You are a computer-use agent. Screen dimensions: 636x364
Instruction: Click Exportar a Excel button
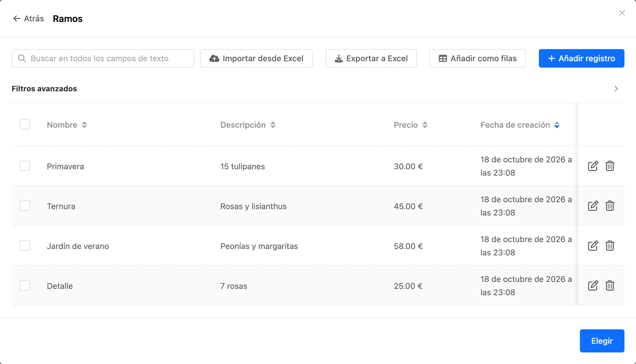click(371, 58)
